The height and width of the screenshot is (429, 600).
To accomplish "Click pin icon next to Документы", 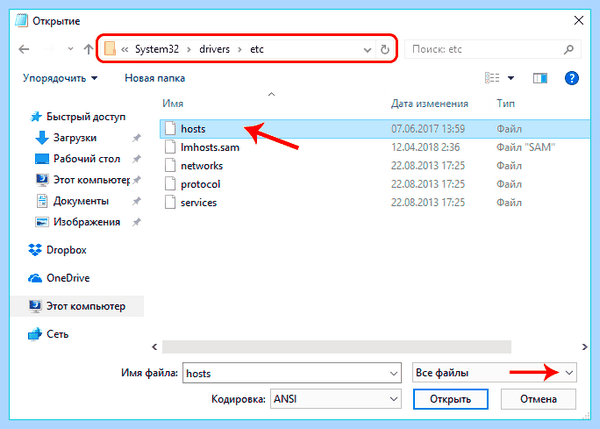I will point(137,201).
